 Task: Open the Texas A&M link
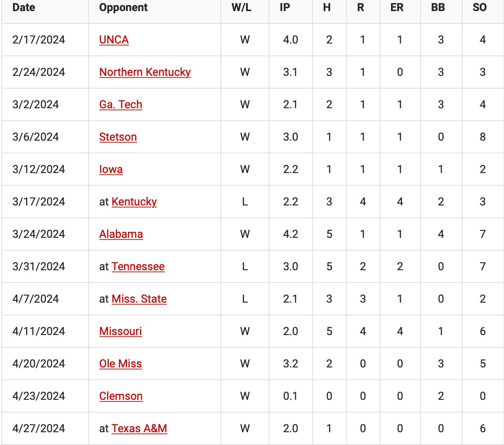[139, 428]
